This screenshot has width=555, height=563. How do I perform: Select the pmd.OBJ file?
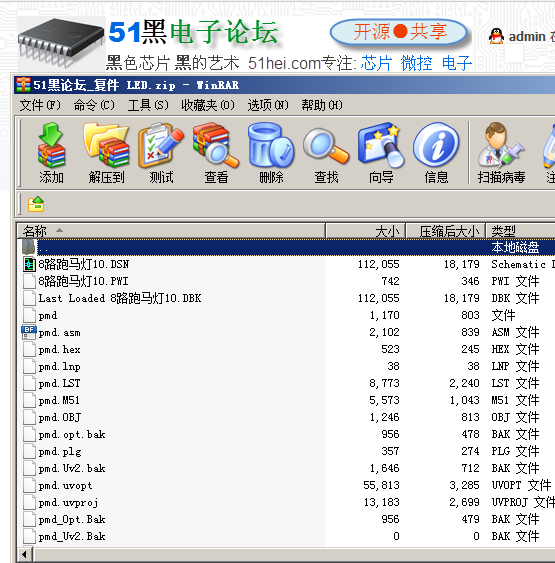click(x=60, y=418)
